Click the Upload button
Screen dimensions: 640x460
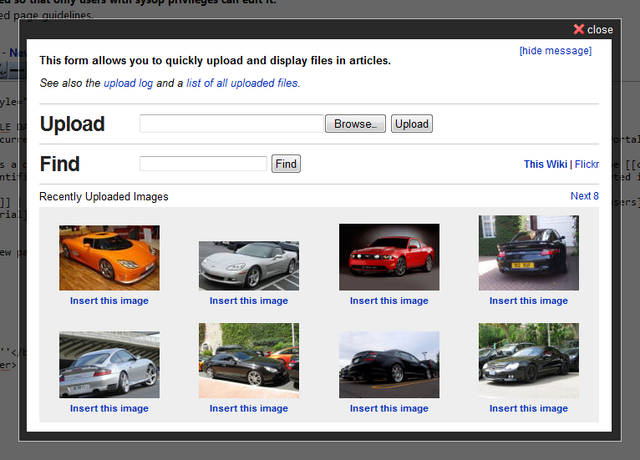tap(412, 123)
